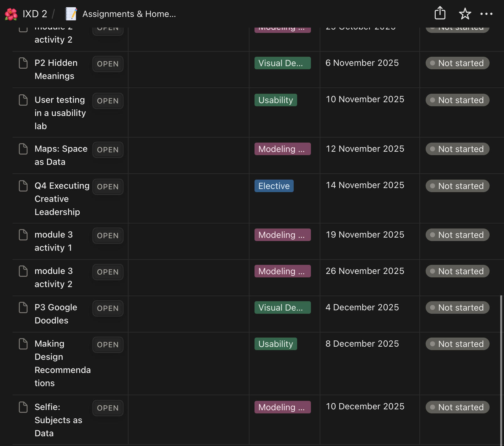Click the page icon for P3 Google Doodles
Image resolution: width=504 pixels, height=446 pixels.
[x=23, y=307]
